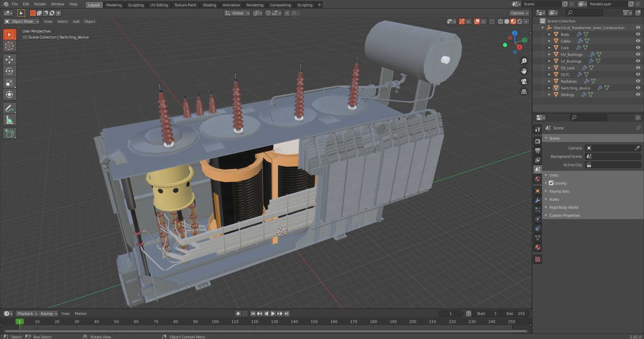Open the timeline Marker menu

click(80, 314)
